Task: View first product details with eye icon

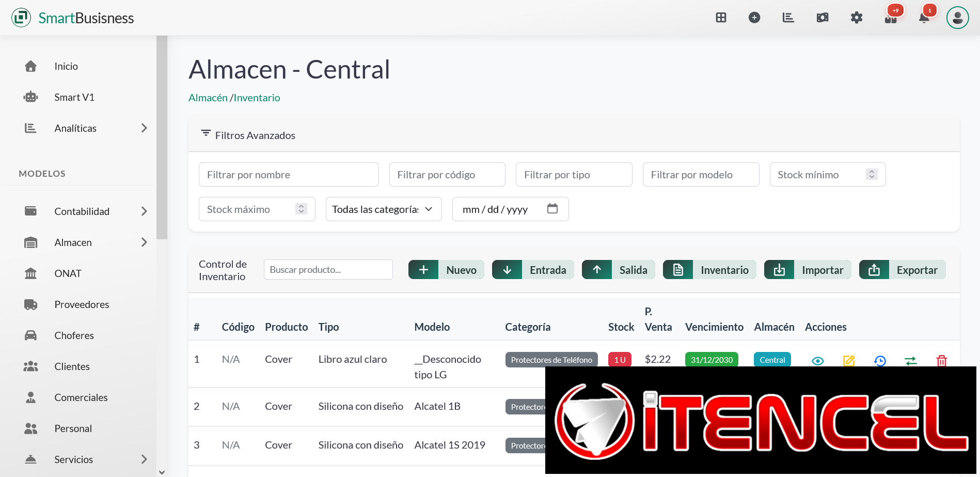Action: tap(817, 361)
